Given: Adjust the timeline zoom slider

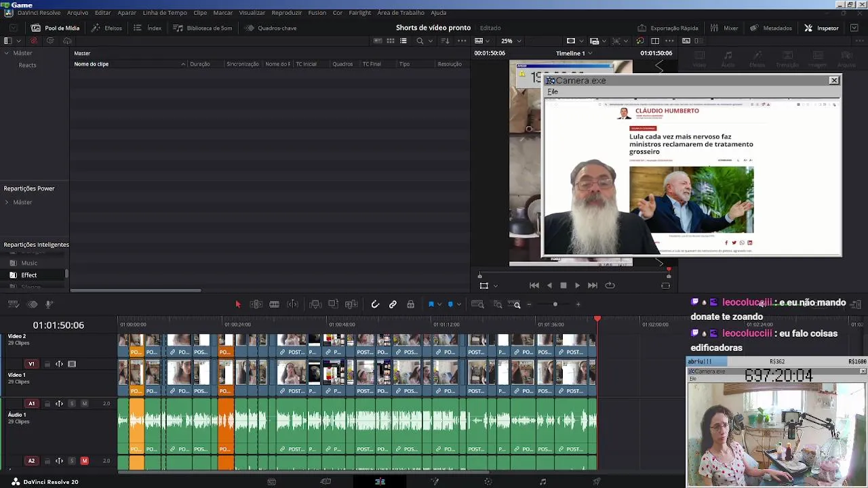Looking at the screenshot, I should (x=555, y=304).
